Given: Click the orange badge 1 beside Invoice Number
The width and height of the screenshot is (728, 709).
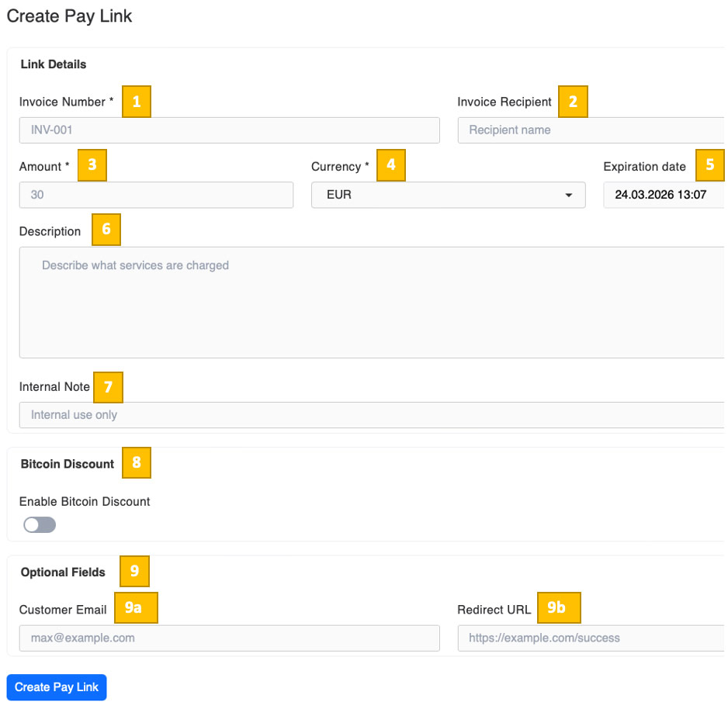Looking at the screenshot, I should tap(137, 102).
